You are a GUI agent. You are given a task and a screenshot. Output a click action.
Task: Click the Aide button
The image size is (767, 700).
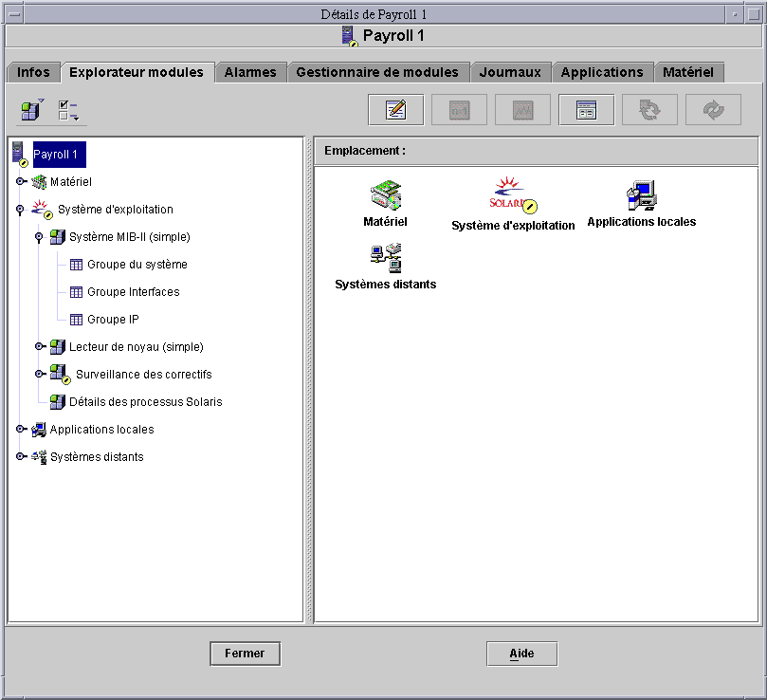[522, 654]
